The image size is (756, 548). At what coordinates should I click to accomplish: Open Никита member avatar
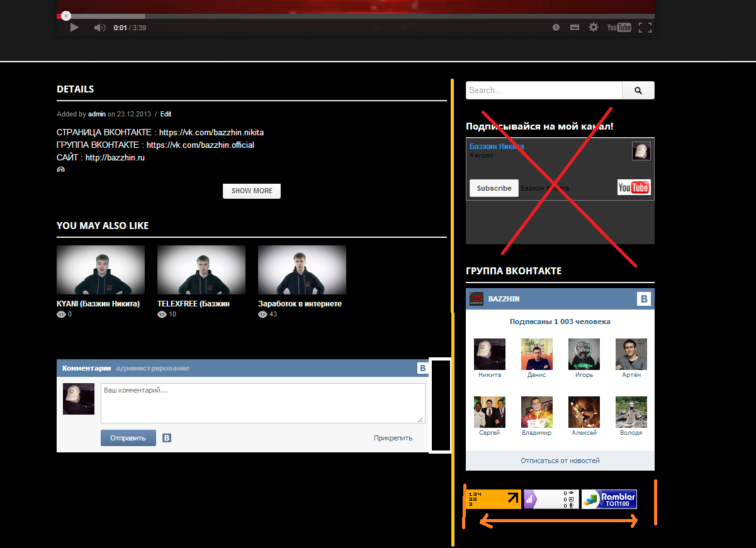490,354
